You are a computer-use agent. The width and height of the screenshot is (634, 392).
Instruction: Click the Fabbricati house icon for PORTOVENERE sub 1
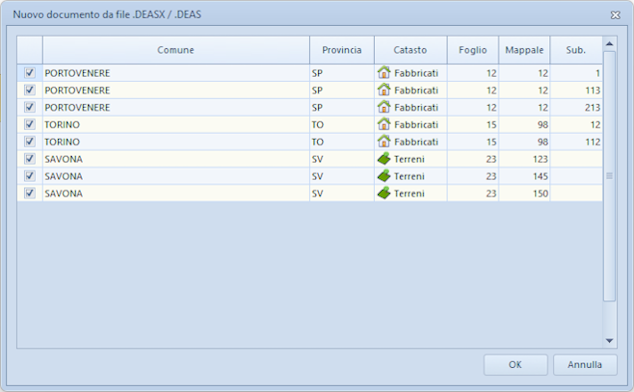click(x=384, y=73)
